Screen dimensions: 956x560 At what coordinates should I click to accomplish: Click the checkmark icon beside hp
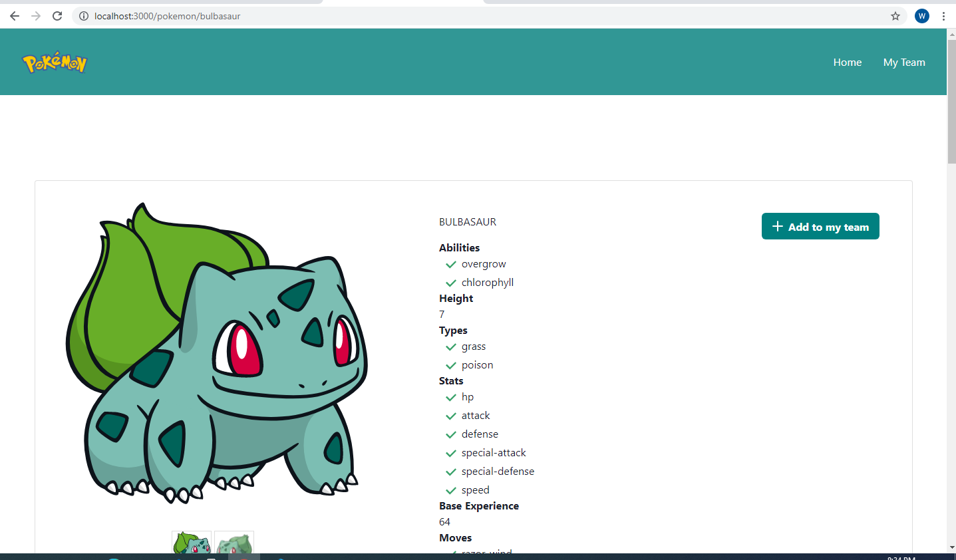[x=451, y=398]
